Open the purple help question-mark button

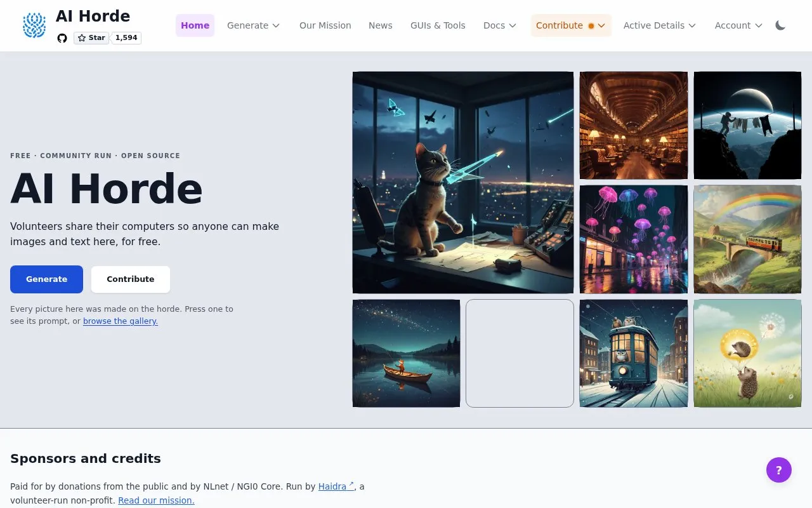pyautogui.click(x=779, y=470)
